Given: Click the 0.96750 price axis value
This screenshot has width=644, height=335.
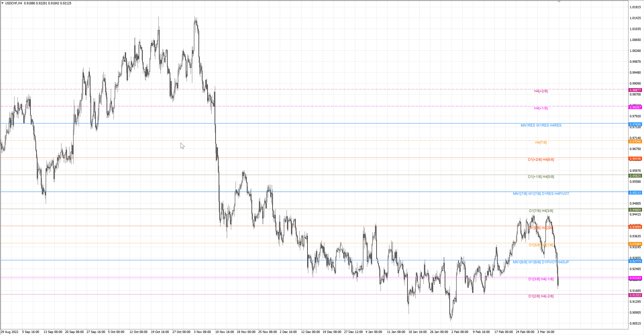Looking at the screenshot, I should click(635, 149).
